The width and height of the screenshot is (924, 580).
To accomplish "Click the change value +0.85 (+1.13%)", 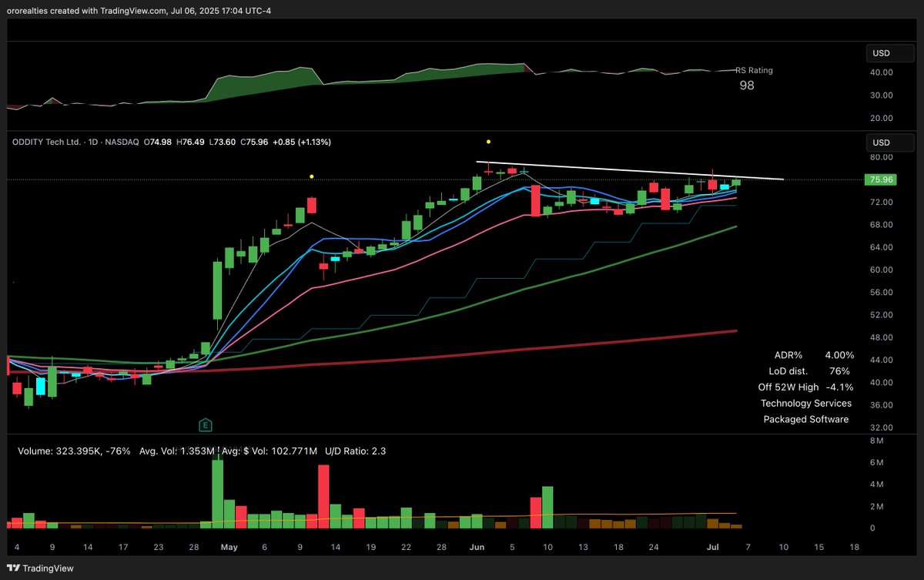I will (x=303, y=142).
